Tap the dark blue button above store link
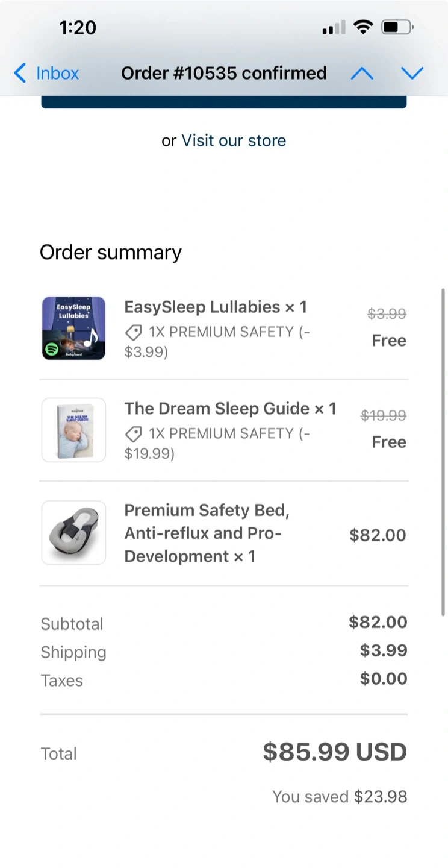The image size is (448, 868). [x=224, y=102]
